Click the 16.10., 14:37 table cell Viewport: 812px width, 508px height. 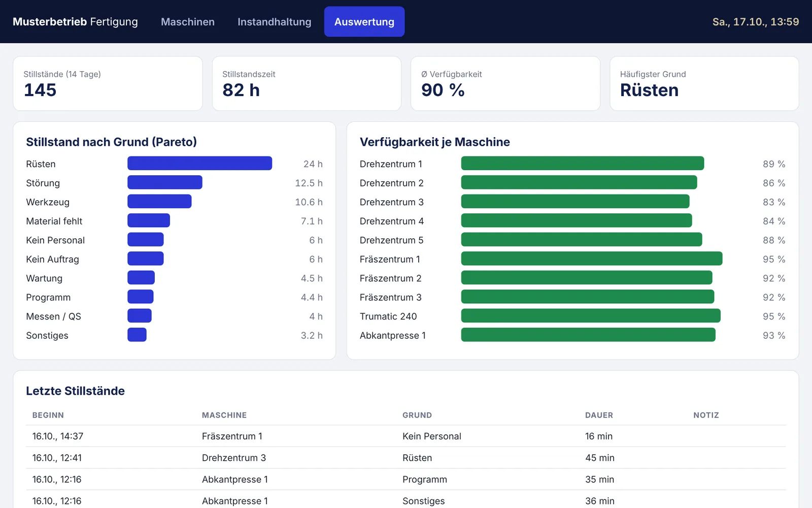58,436
